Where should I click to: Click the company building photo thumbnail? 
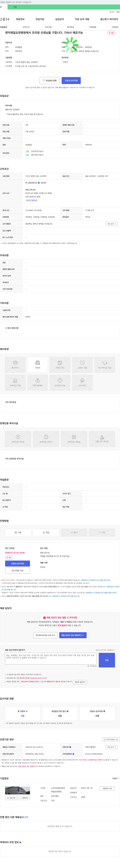tap(17, 790)
